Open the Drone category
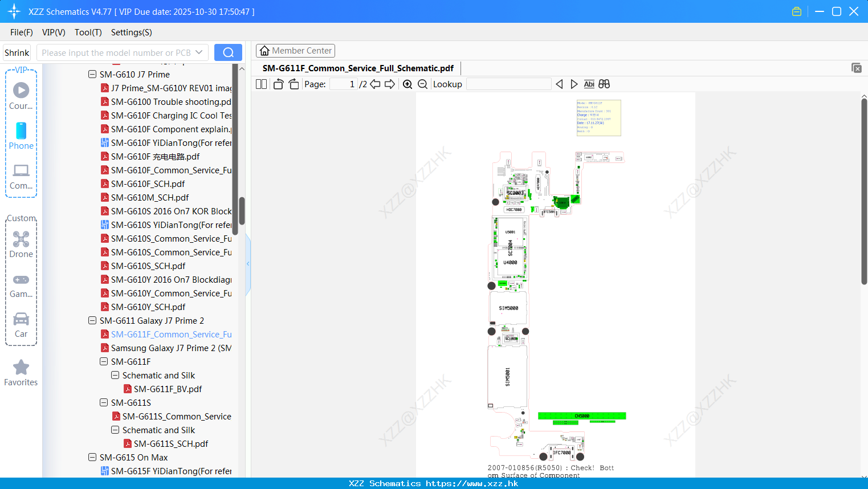The image size is (868, 489). tap(21, 244)
